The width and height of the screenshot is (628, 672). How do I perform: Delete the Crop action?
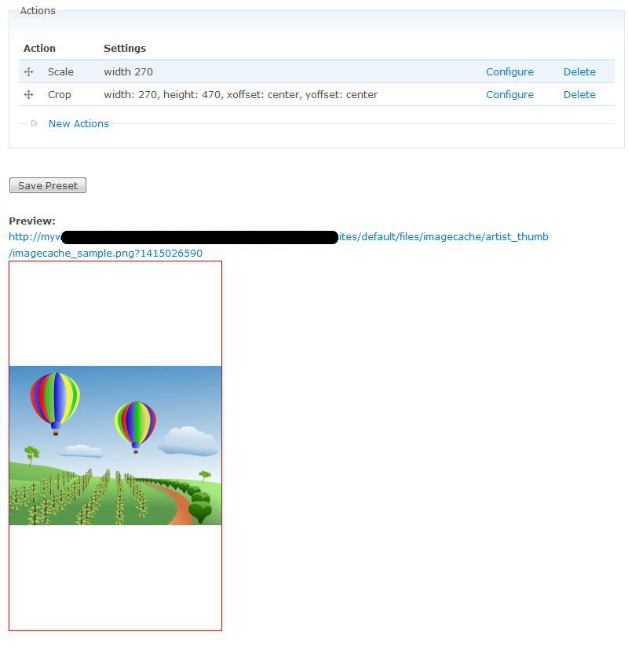point(579,94)
